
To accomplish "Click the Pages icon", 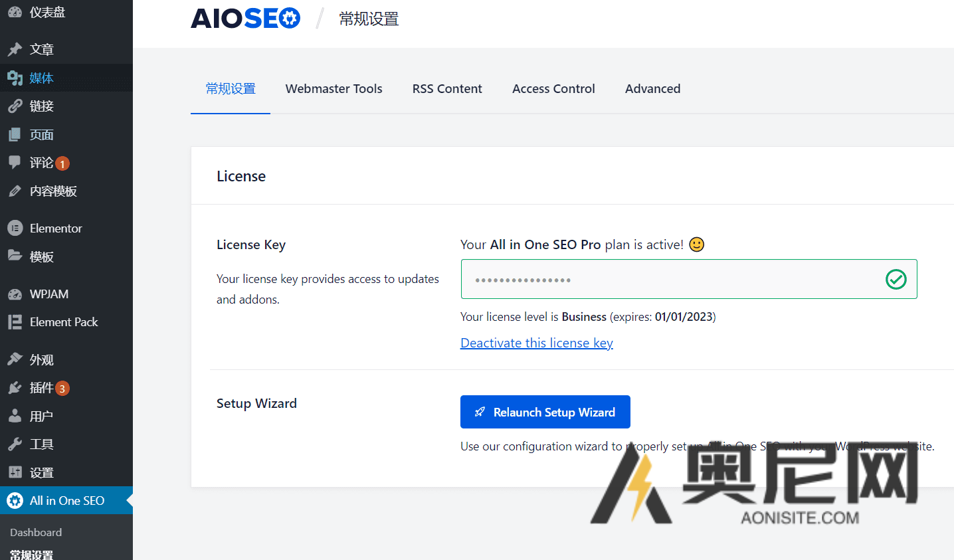I will point(15,135).
